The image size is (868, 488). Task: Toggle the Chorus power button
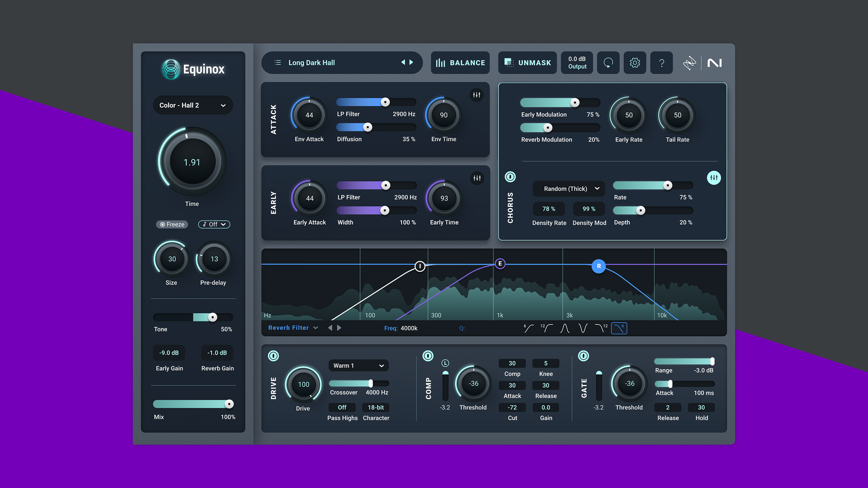point(510,177)
